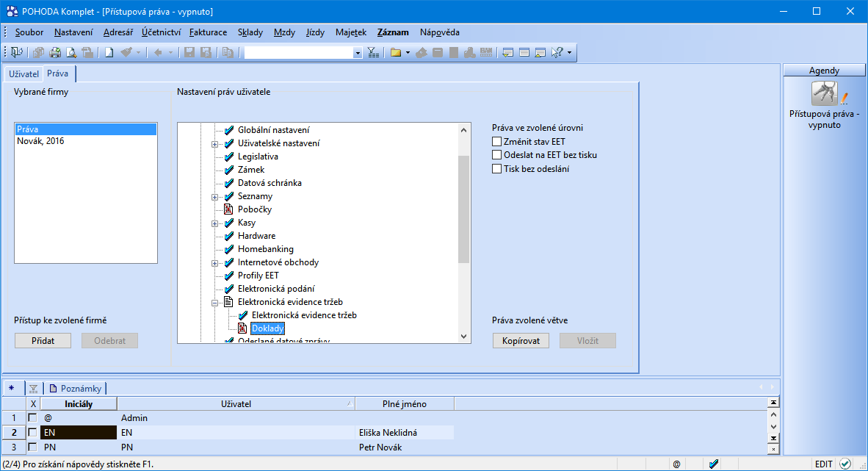Viewport: 868px width, 471px height.
Task: Click the @ indicator in status bar
Action: tap(676, 464)
